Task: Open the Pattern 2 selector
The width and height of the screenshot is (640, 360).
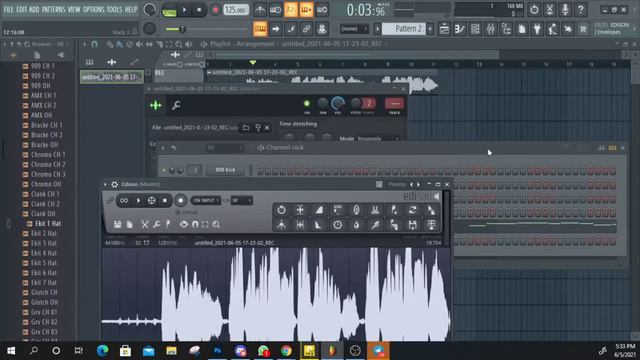Action: (x=404, y=29)
